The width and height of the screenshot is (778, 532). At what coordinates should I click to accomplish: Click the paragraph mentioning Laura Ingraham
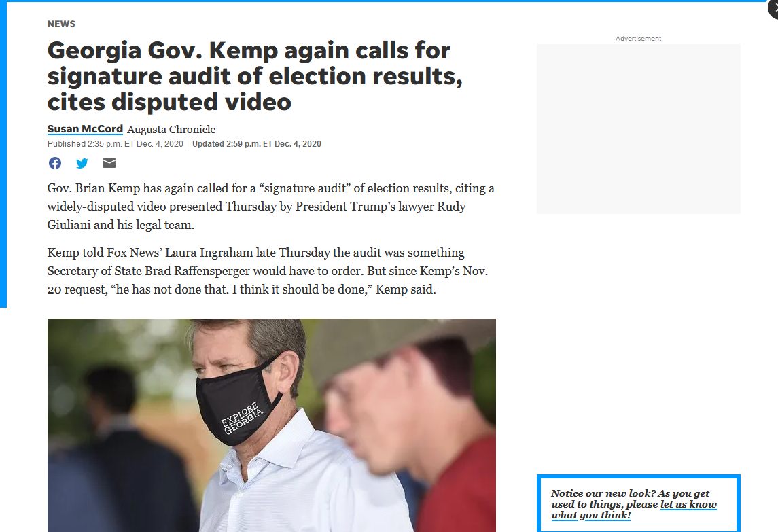pyautogui.click(x=268, y=271)
